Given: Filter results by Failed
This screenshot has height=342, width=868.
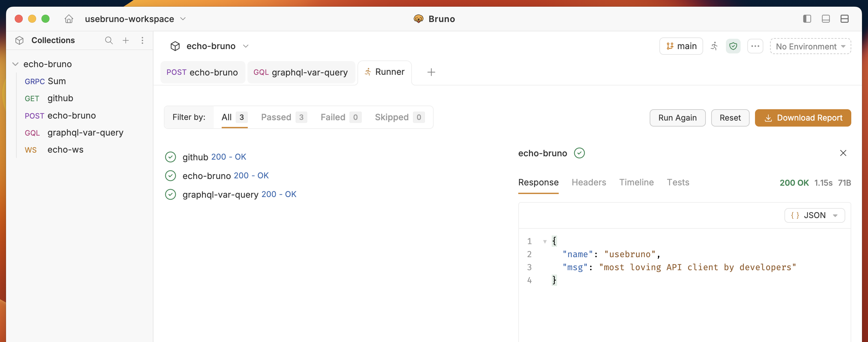Looking at the screenshot, I should (x=341, y=117).
